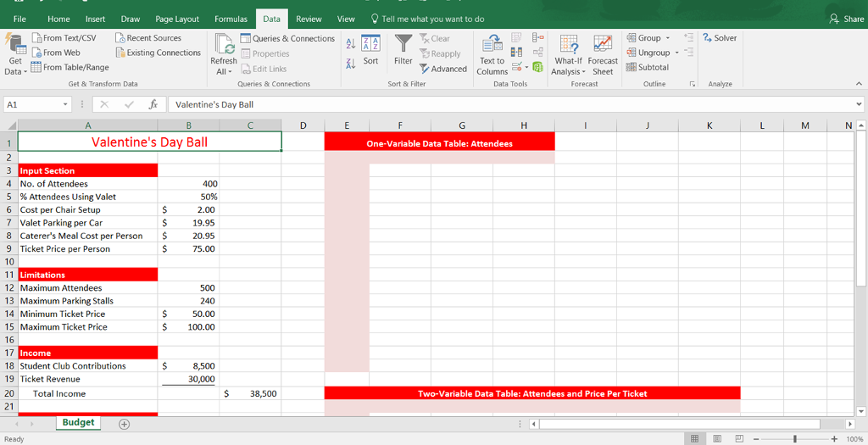Open the Page Layout tab
Viewport: 868px width, 445px height.
point(177,19)
